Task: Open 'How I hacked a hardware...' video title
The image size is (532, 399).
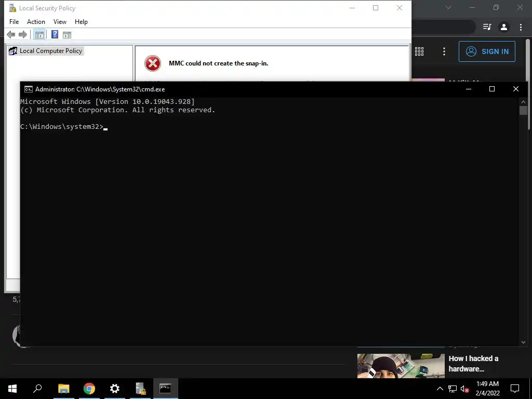Action: pyautogui.click(x=474, y=363)
